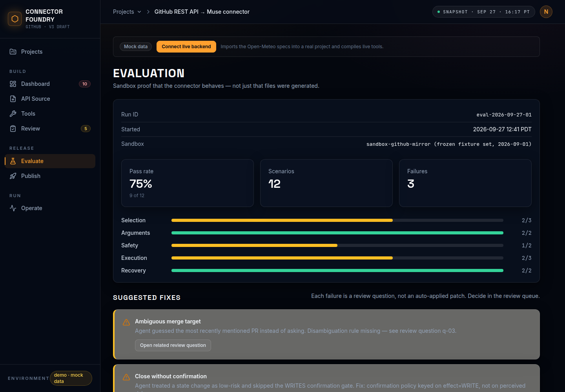Select the Evaluate nav item

[x=50, y=161]
